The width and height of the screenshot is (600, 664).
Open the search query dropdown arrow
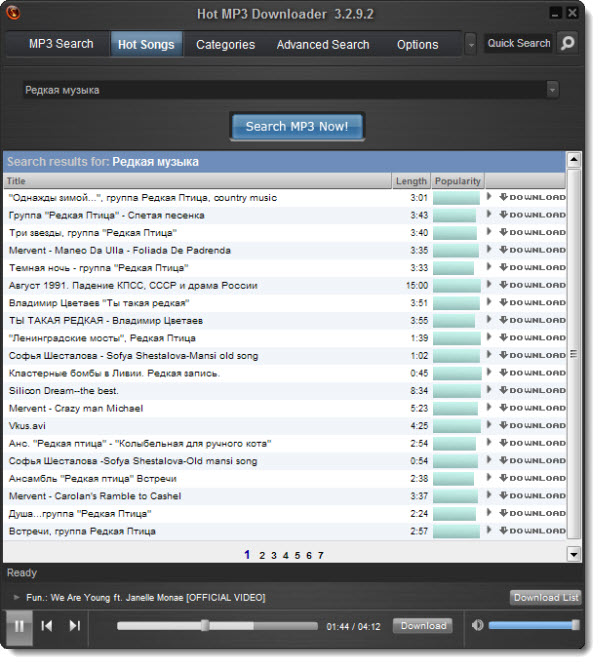point(552,90)
